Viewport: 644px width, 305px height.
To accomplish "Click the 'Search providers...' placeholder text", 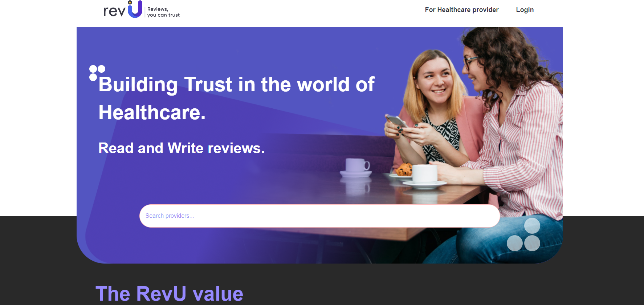I will pyautogui.click(x=170, y=216).
